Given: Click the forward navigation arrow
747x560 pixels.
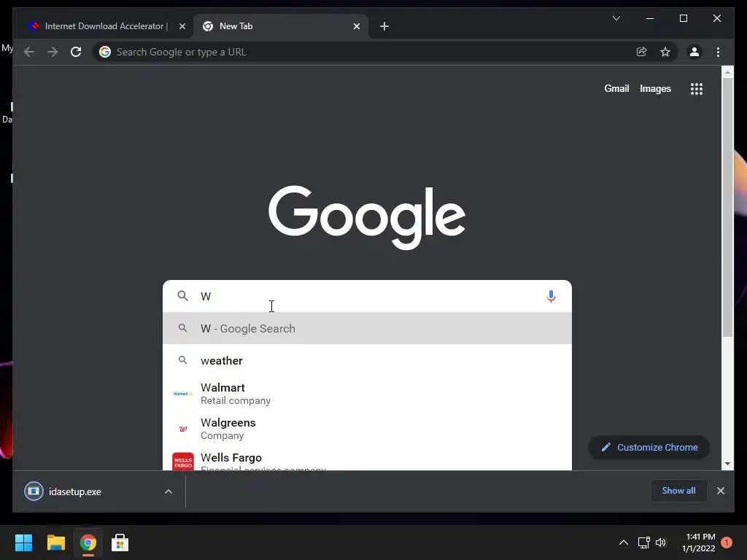Looking at the screenshot, I should 53,52.
